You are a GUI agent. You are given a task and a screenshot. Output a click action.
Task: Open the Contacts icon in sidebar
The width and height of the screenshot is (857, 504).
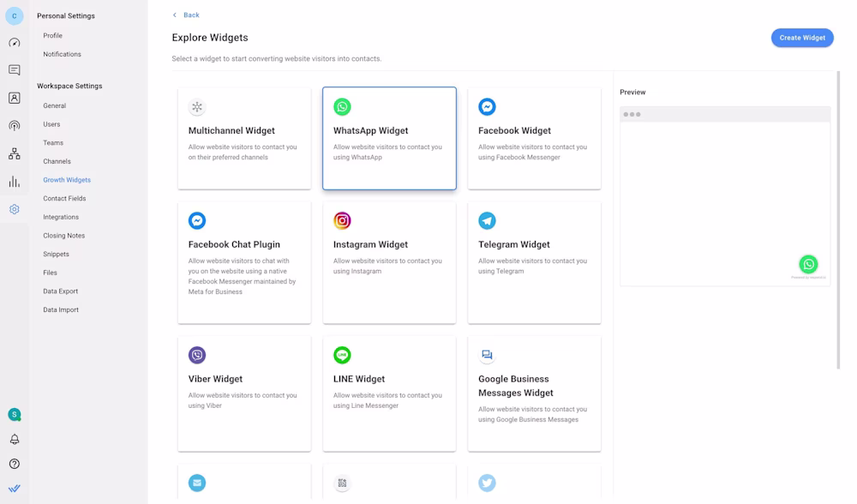(x=15, y=98)
